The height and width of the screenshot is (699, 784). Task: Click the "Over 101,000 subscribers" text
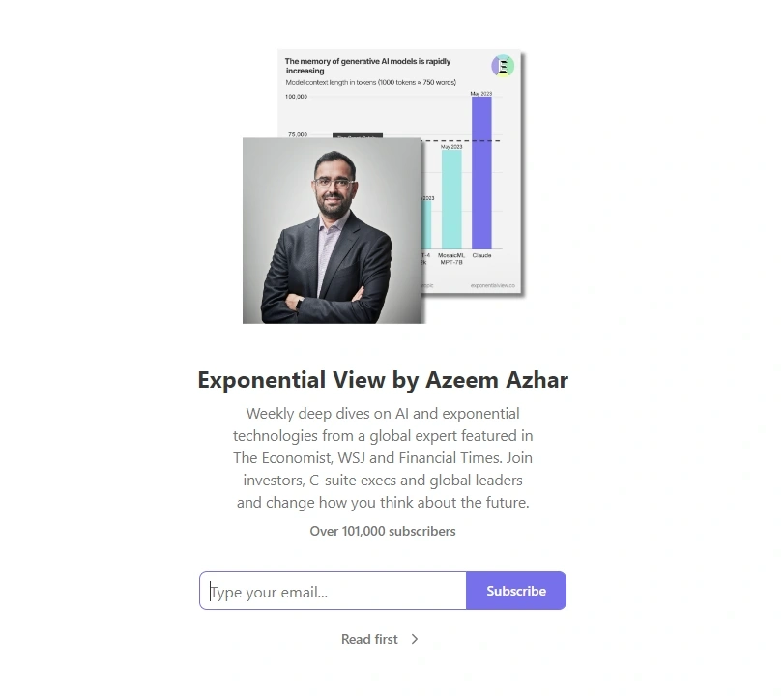[383, 531]
